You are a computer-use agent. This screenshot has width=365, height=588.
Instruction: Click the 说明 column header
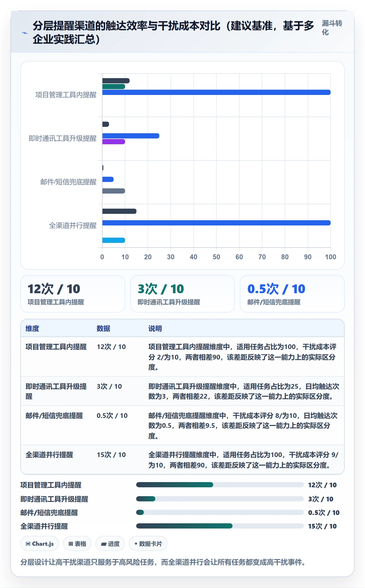click(155, 328)
